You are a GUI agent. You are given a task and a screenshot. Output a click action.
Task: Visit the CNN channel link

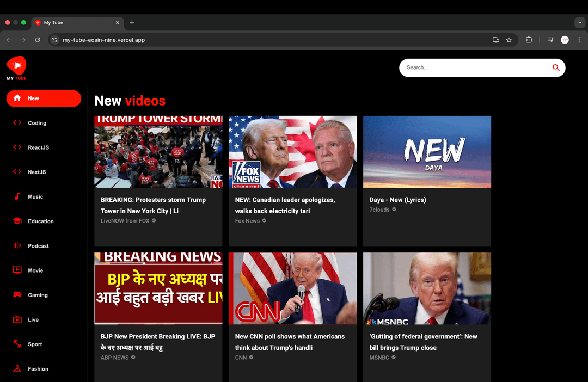point(244,358)
